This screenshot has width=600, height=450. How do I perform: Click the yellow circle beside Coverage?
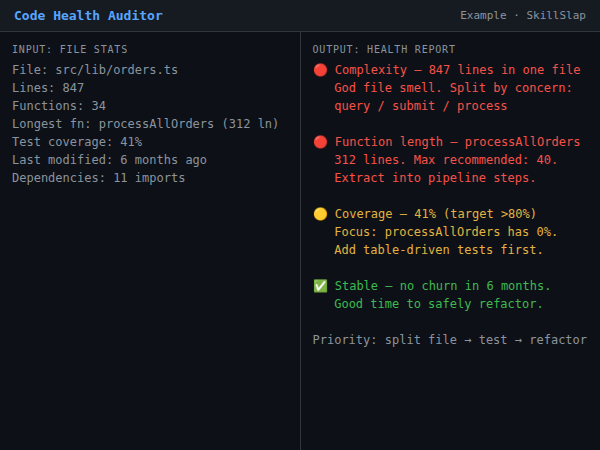pyautogui.click(x=320, y=214)
